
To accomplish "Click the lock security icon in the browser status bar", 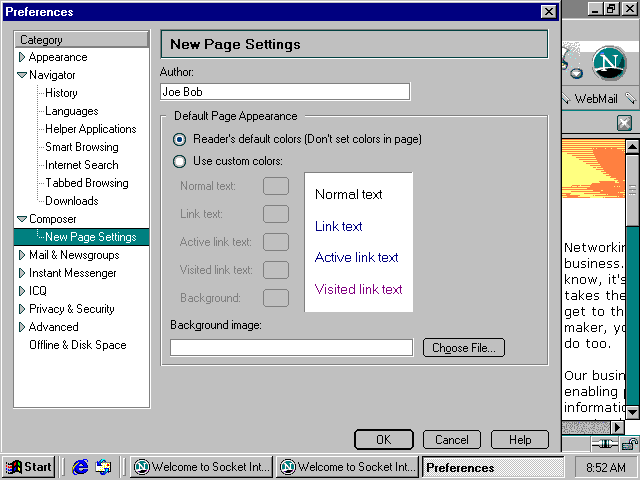I will (x=630, y=444).
